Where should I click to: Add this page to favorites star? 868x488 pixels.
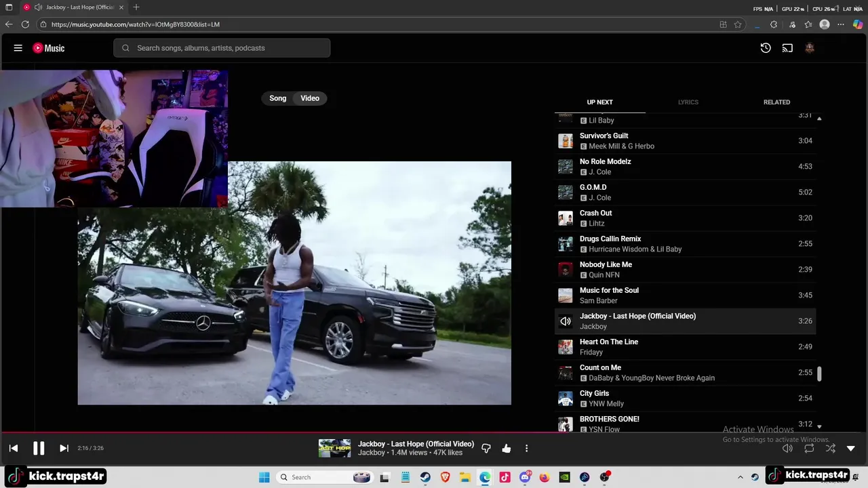click(738, 24)
